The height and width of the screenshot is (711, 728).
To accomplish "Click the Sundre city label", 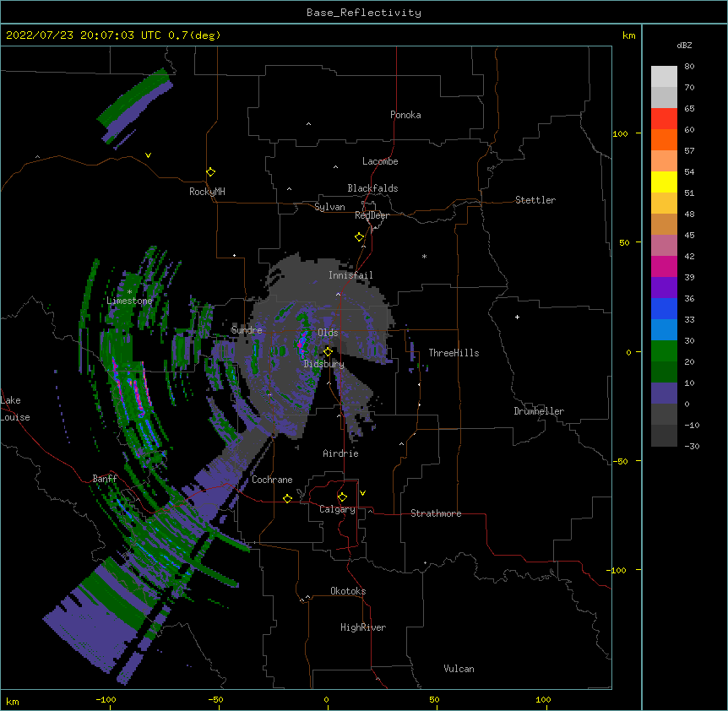I will point(247,330).
